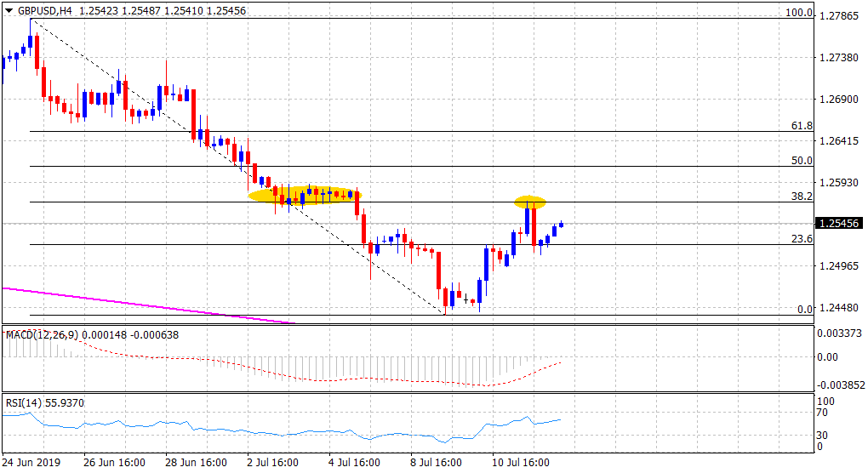Click the RSI scale level 70
This screenshot has width=868, height=473.
click(x=823, y=413)
